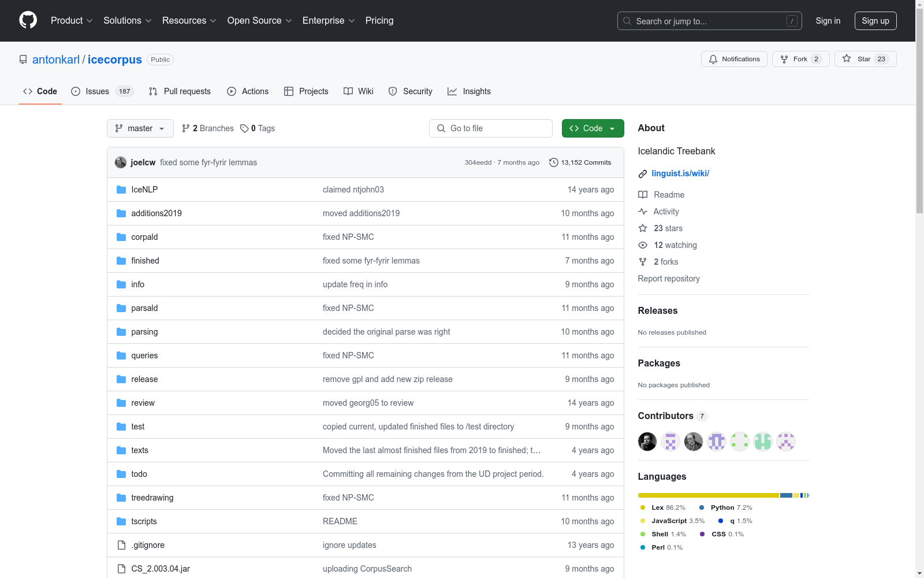Click the watching eye icon

(643, 245)
